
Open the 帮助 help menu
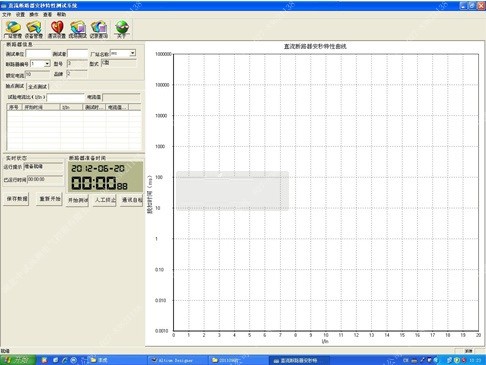[61, 15]
